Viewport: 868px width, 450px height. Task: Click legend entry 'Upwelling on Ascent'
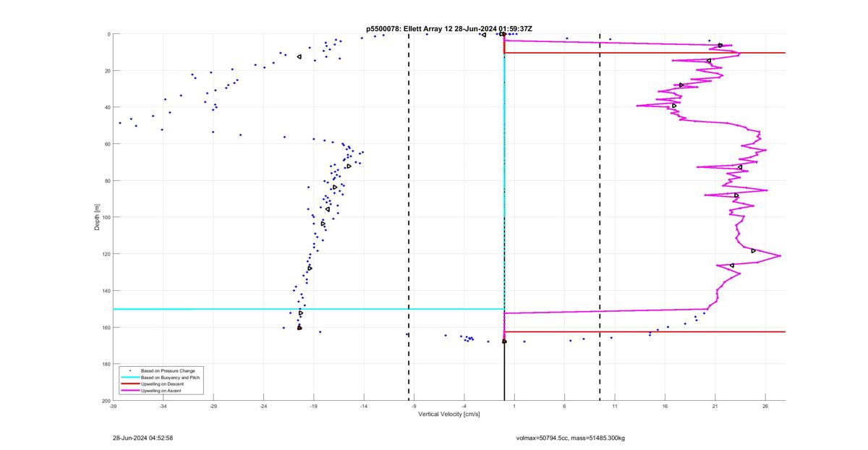pyautogui.click(x=161, y=390)
